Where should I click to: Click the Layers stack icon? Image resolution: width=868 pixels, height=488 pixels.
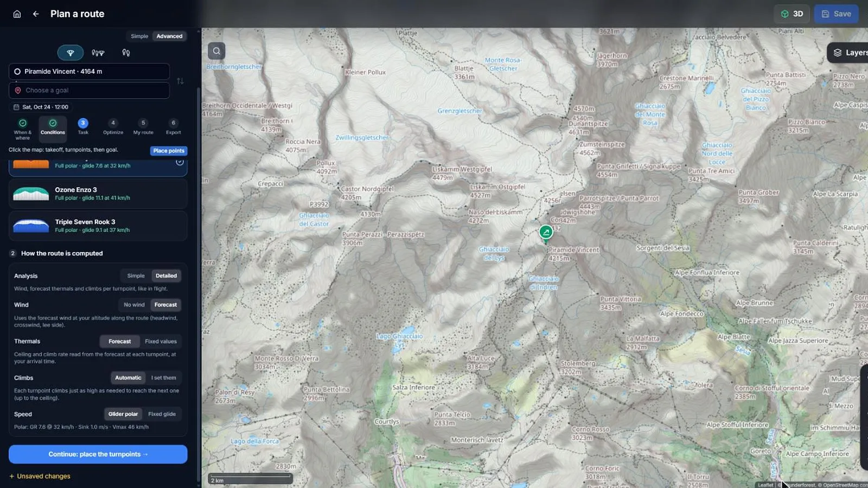(838, 53)
